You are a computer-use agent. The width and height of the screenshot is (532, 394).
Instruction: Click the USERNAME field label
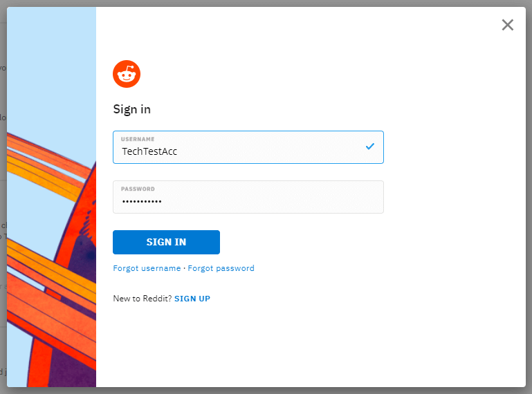138,139
